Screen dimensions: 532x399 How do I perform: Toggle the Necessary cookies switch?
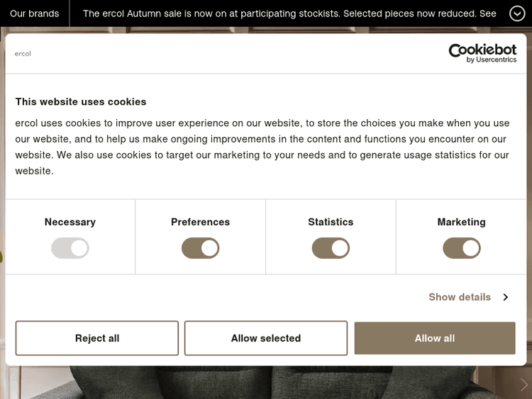pyautogui.click(x=70, y=248)
